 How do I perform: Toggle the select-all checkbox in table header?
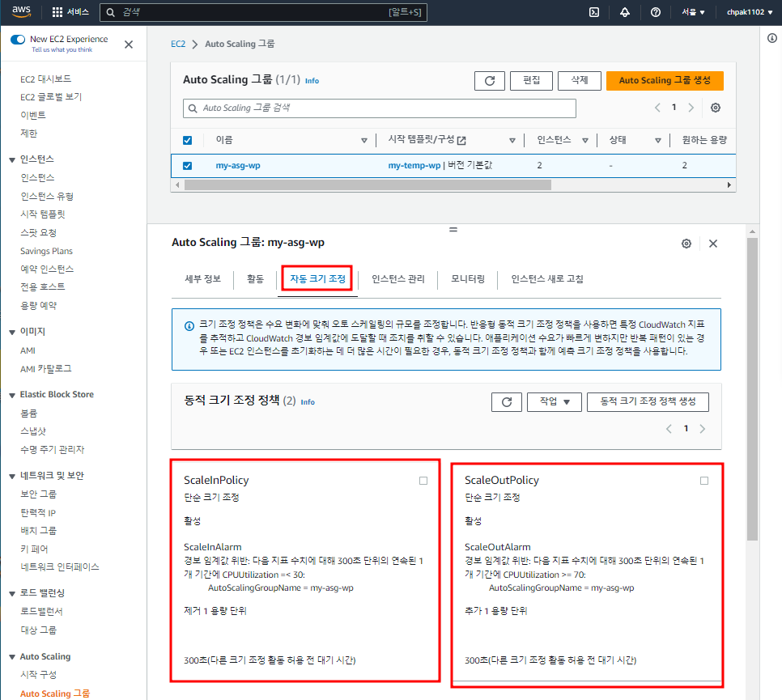pyautogui.click(x=188, y=141)
